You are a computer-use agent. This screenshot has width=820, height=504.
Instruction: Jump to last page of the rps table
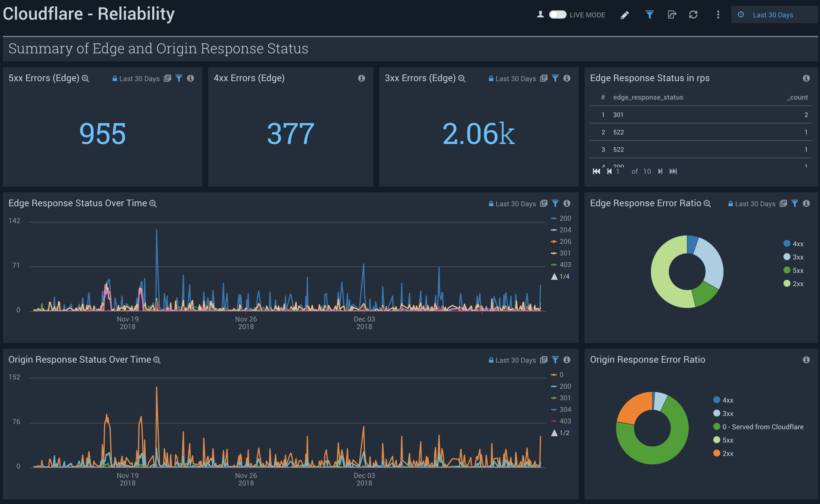[674, 171]
